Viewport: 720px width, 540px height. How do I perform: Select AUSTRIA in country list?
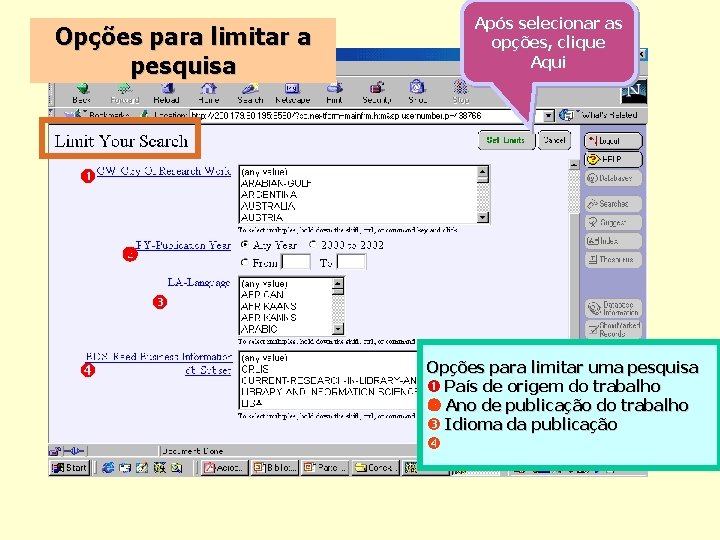(x=262, y=217)
